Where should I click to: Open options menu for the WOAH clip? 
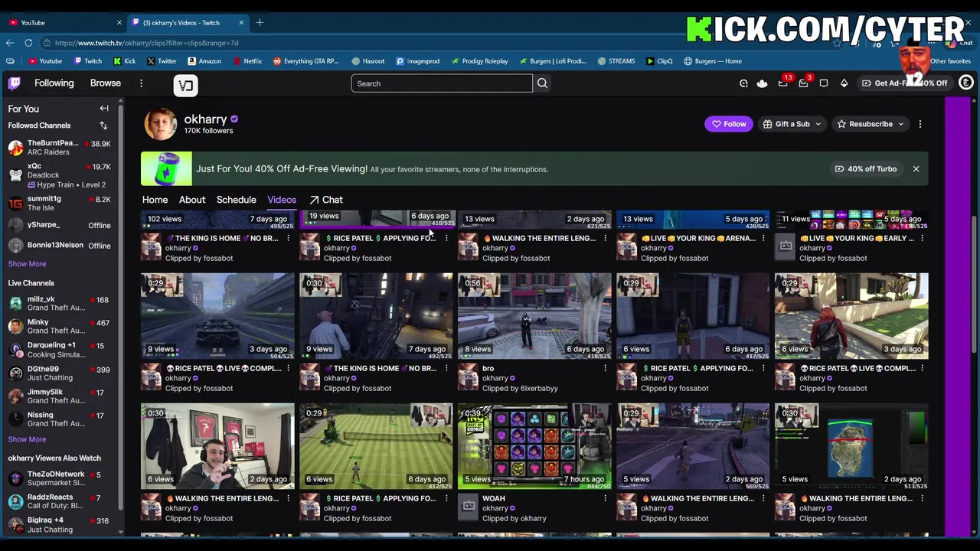tap(605, 499)
